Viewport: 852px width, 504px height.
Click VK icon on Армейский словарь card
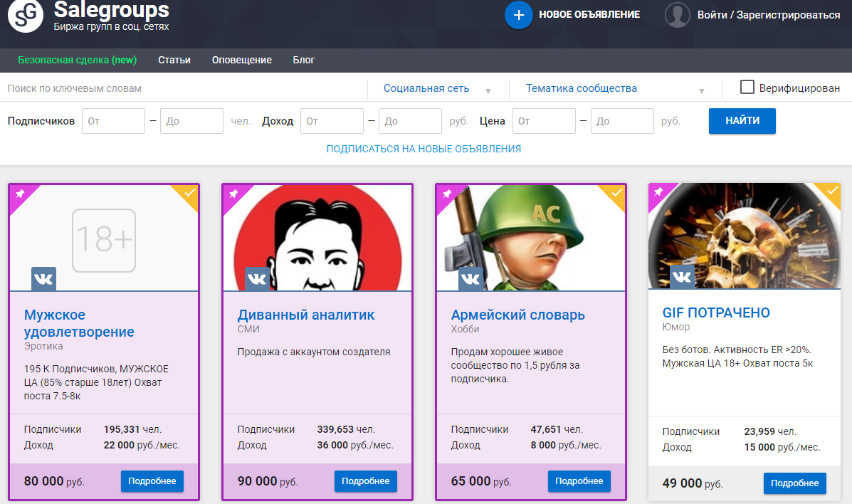click(470, 279)
